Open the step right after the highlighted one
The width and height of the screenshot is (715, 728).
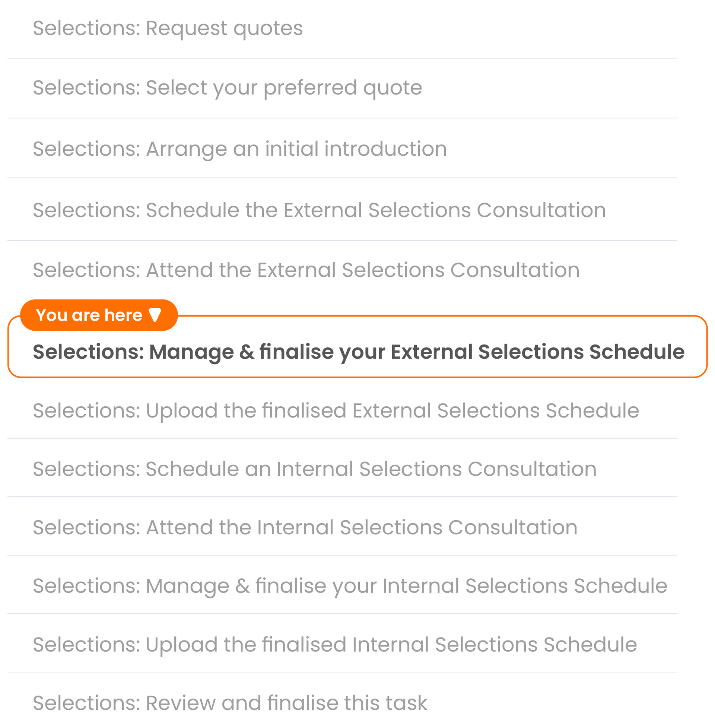point(336,411)
